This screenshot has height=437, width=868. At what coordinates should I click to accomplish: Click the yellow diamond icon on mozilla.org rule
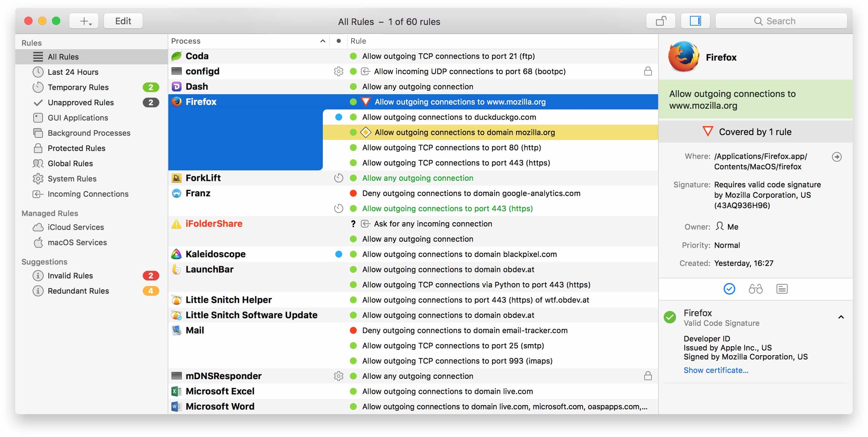(x=365, y=132)
